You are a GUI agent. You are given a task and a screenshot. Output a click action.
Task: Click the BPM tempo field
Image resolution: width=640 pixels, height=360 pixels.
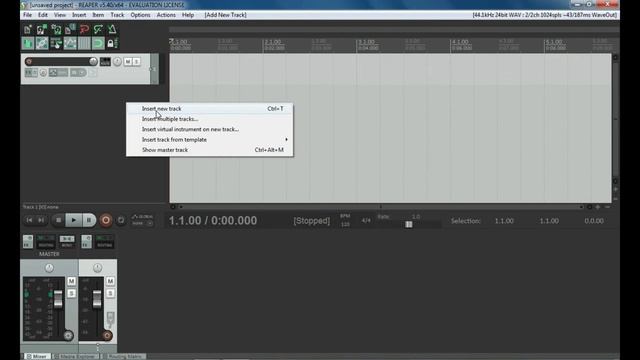click(x=345, y=224)
